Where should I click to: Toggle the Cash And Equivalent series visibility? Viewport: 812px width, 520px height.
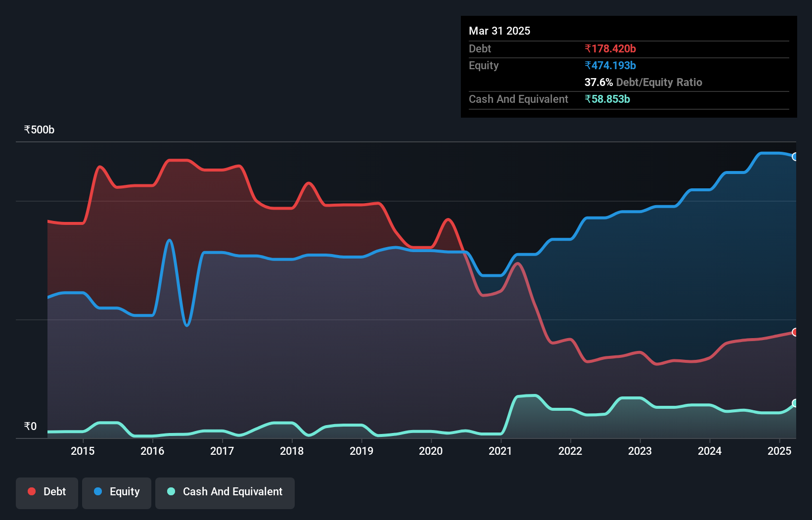tap(225, 492)
